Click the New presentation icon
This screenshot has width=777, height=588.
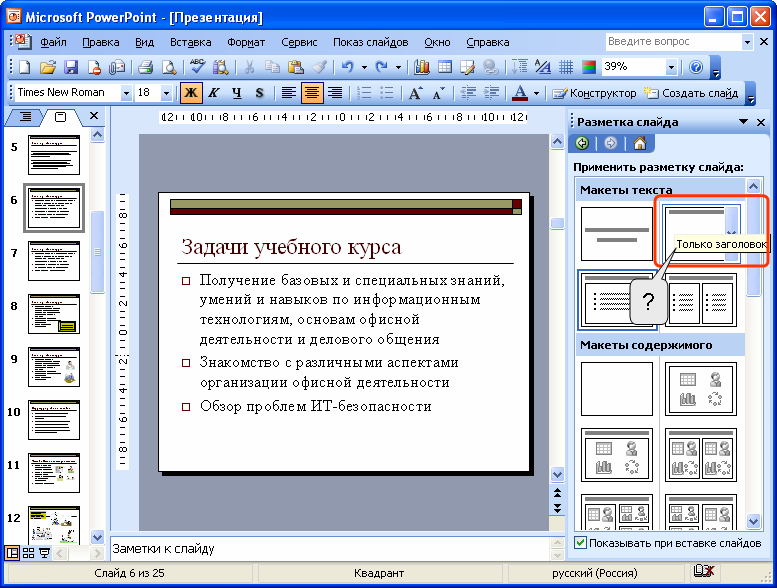24,67
